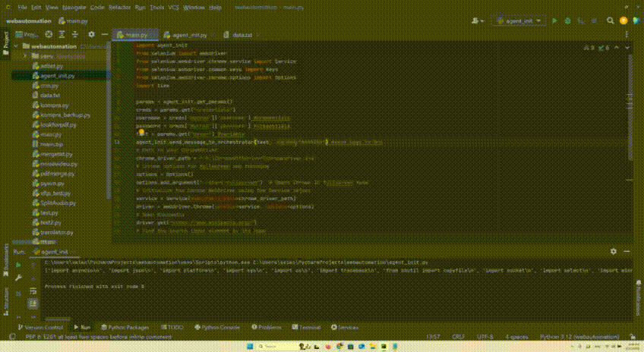Click the warnings count inspection indicator
The width and height of the screenshot is (644, 352).
pos(589,48)
